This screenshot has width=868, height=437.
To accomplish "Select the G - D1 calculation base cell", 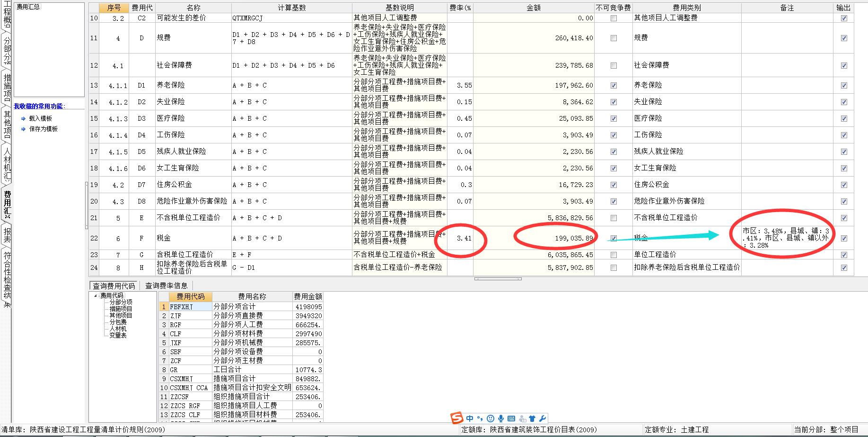I will 291,268.
